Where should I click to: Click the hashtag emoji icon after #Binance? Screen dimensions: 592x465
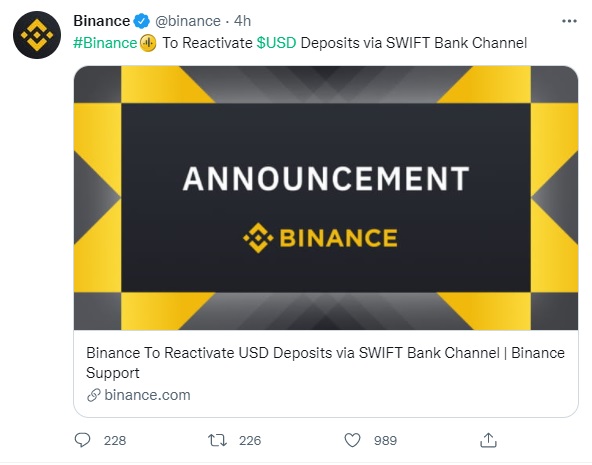148,43
